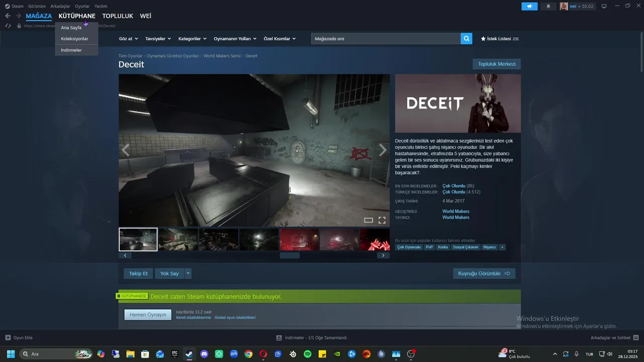The width and height of the screenshot is (644, 362).
Task: Click the Yok Say button
Action: 170,274
